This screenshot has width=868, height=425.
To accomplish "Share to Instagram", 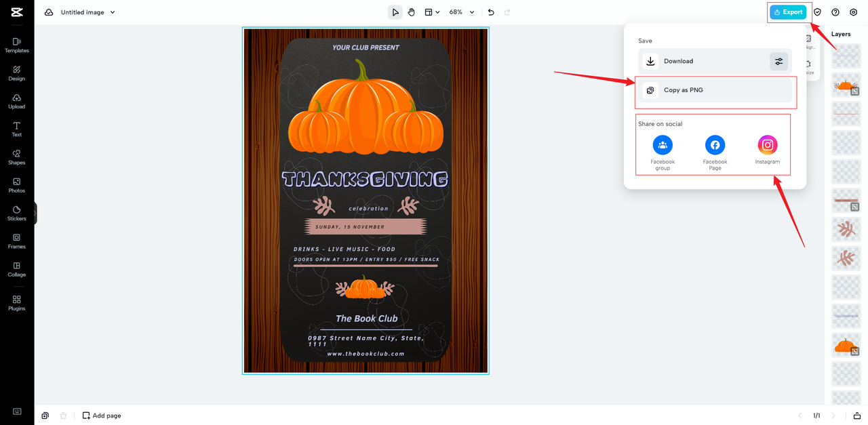I will (768, 150).
